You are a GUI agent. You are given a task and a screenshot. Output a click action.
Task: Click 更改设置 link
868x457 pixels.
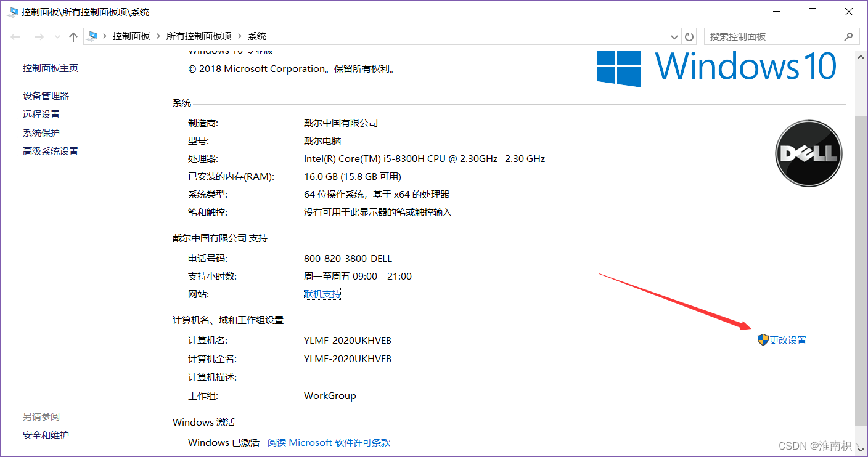(x=788, y=341)
